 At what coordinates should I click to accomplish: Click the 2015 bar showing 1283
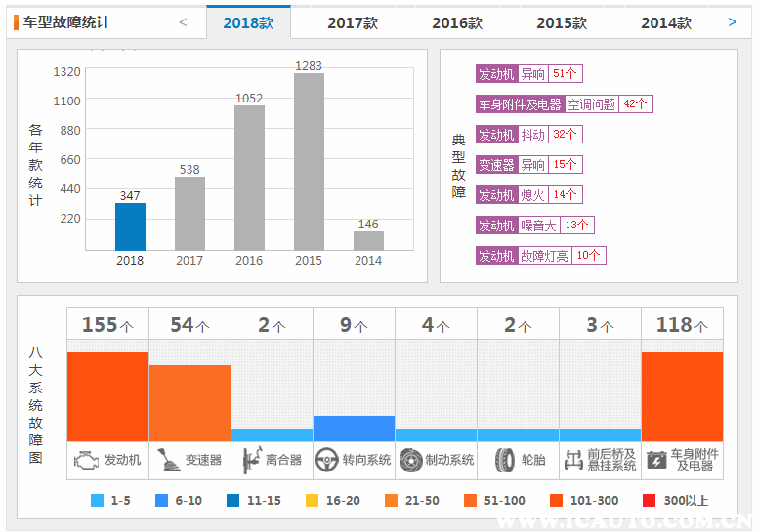(309, 161)
